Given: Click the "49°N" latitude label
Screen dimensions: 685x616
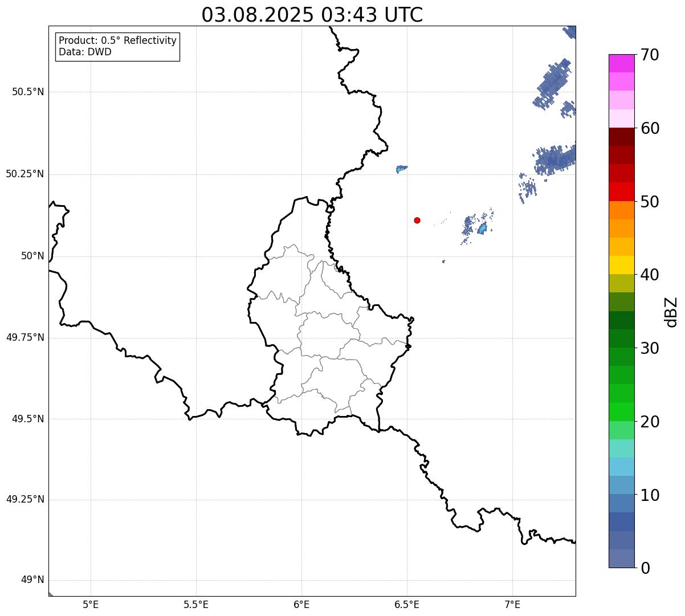Looking at the screenshot, I should (x=32, y=580).
